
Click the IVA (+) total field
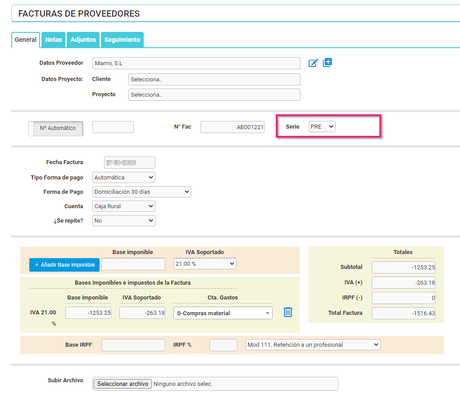[404, 283]
